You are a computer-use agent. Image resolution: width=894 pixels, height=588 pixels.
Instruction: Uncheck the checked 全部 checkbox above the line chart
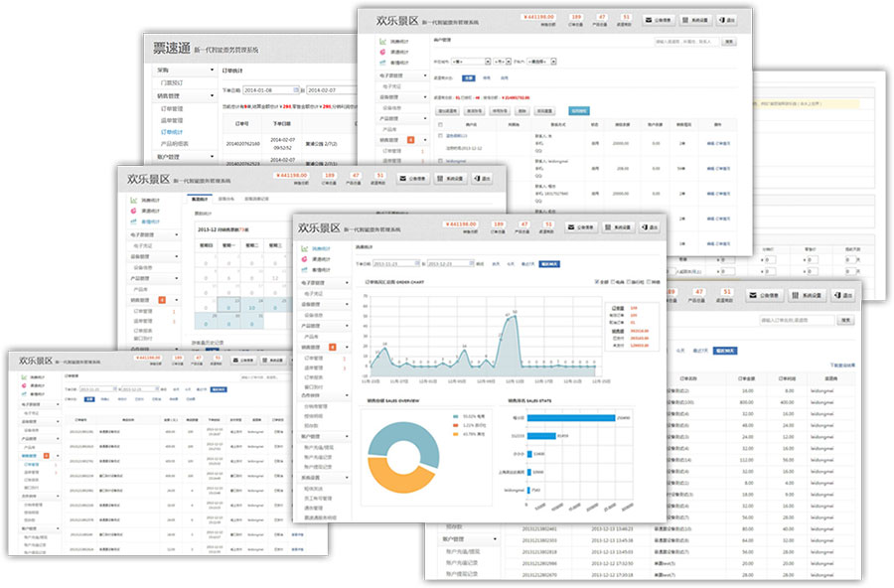pos(598,282)
